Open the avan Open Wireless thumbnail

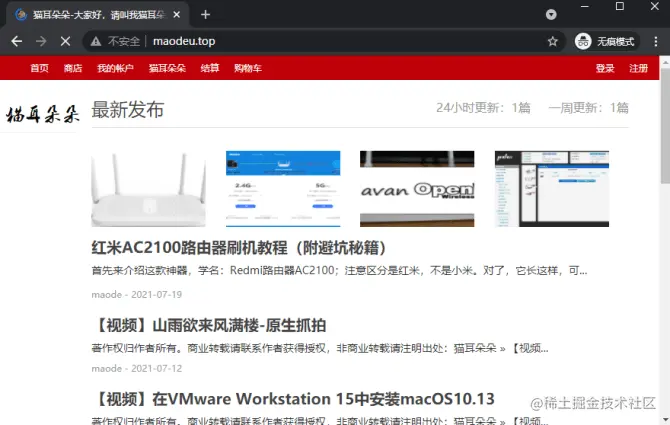pyautogui.click(x=417, y=189)
